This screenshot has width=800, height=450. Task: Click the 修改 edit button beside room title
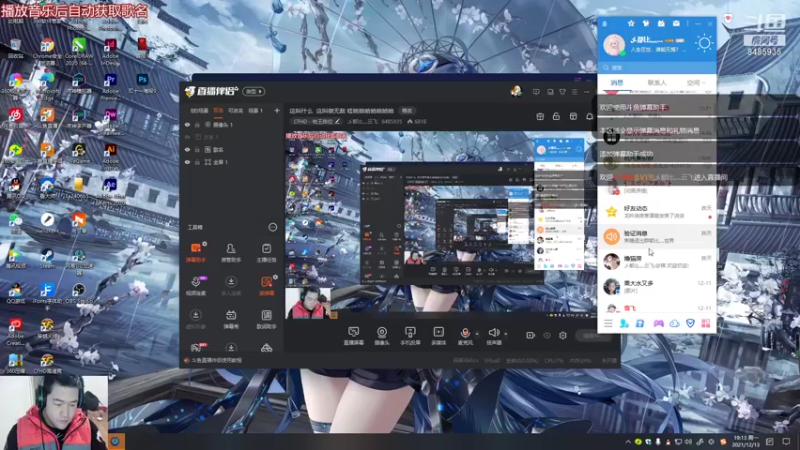pyautogui.click(x=407, y=111)
